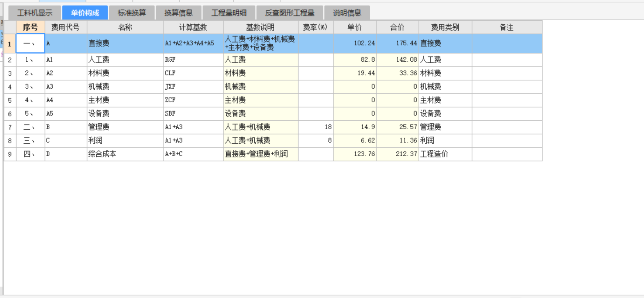Click the unit price 6.62 cell
This screenshot has width=644, height=298.
click(355, 141)
